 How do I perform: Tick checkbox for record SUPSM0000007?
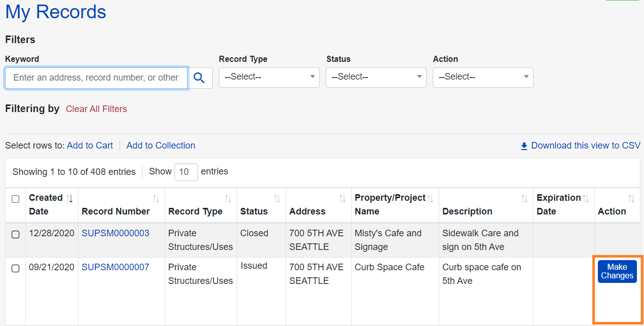(x=15, y=268)
